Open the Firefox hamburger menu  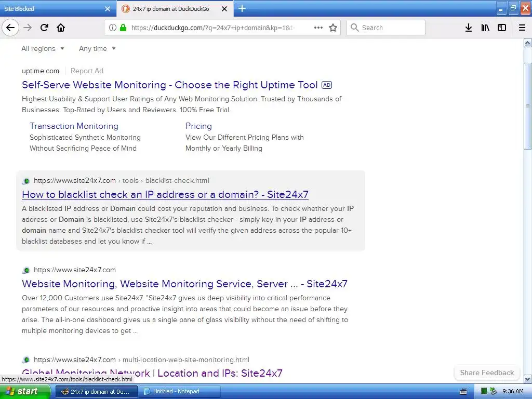pos(522,28)
